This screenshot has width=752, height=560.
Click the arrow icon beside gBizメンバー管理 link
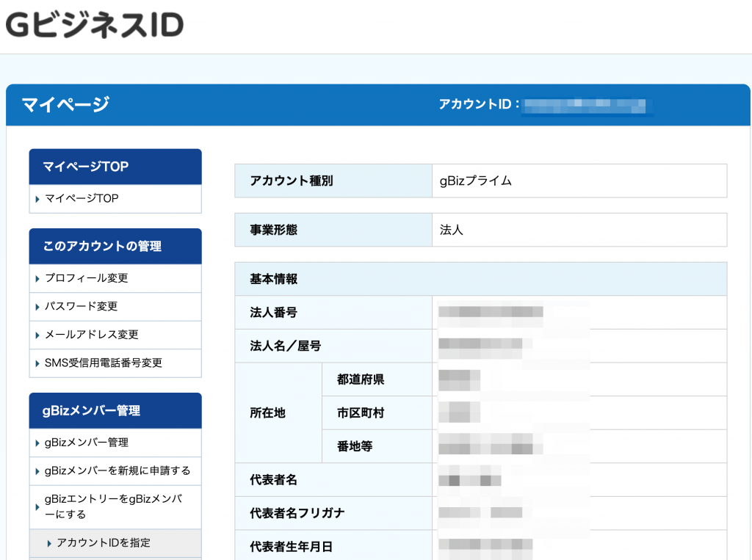pos(37,443)
